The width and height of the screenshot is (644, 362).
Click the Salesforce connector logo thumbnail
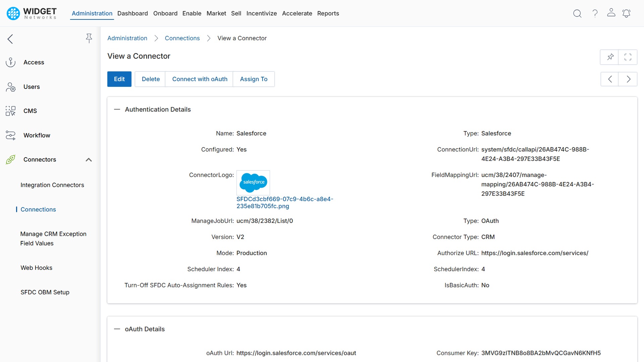click(x=253, y=183)
